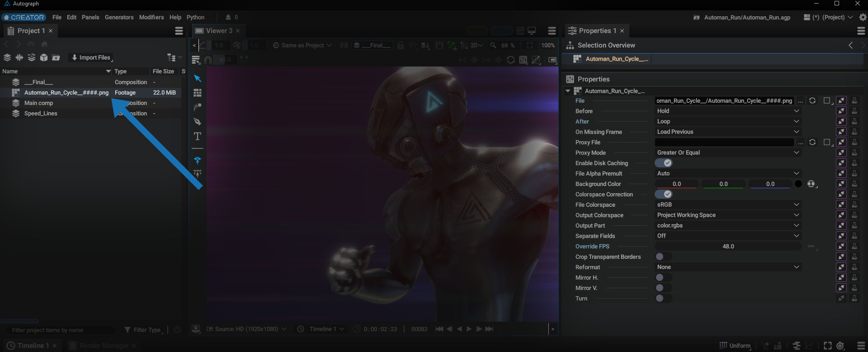Open the Generators menu
Screen dimensions: 868x352
119,17
